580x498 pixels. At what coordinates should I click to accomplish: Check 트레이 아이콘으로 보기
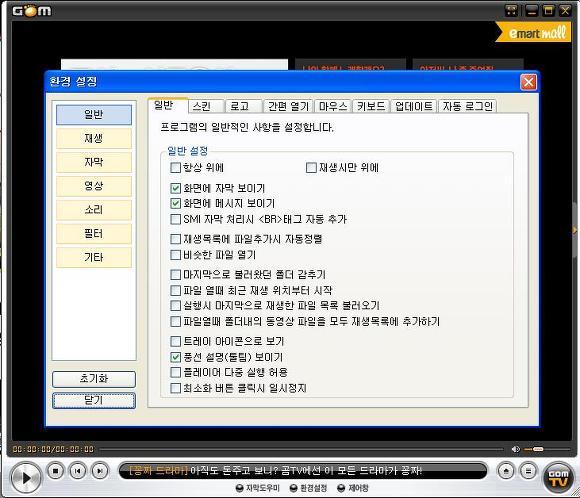[175, 341]
